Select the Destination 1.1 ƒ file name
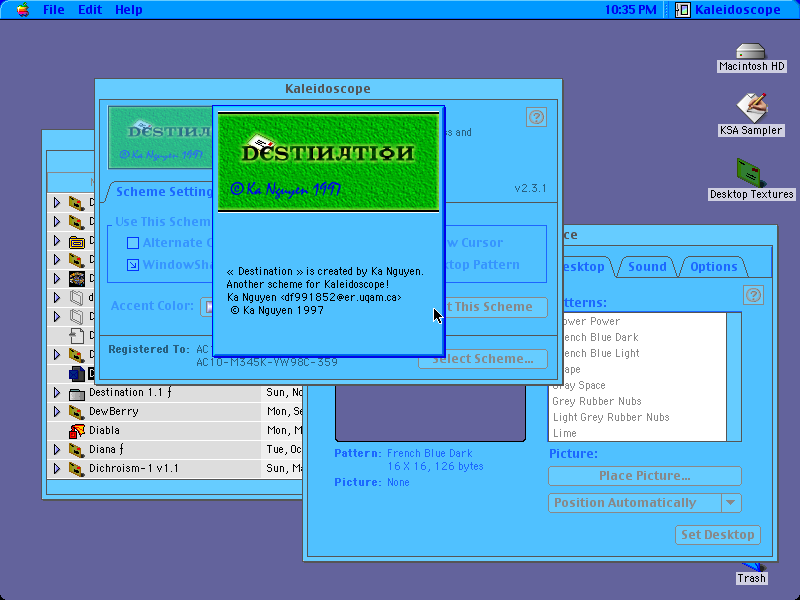Image resolution: width=800 pixels, height=600 pixels. [130, 392]
